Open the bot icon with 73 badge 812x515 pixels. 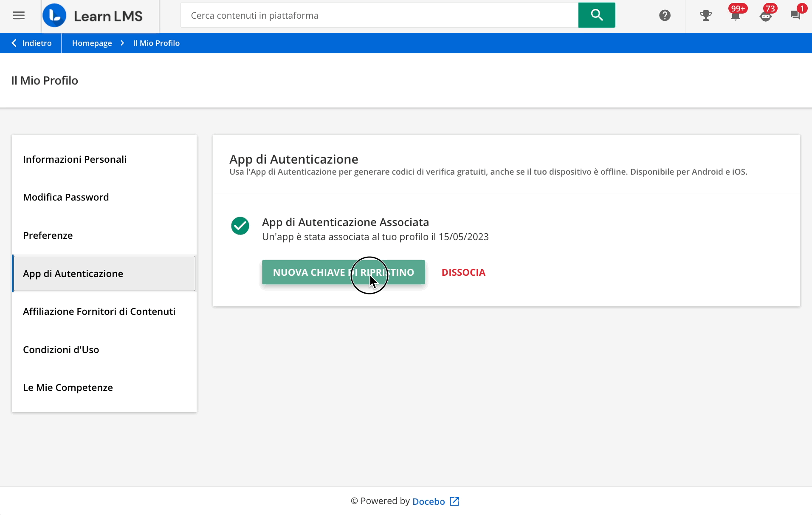(765, 16)
